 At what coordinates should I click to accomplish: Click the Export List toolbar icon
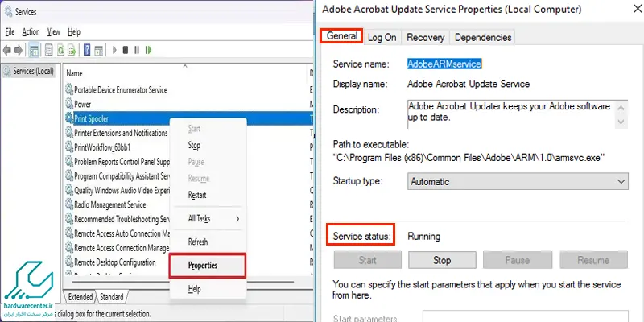(72, 50)
